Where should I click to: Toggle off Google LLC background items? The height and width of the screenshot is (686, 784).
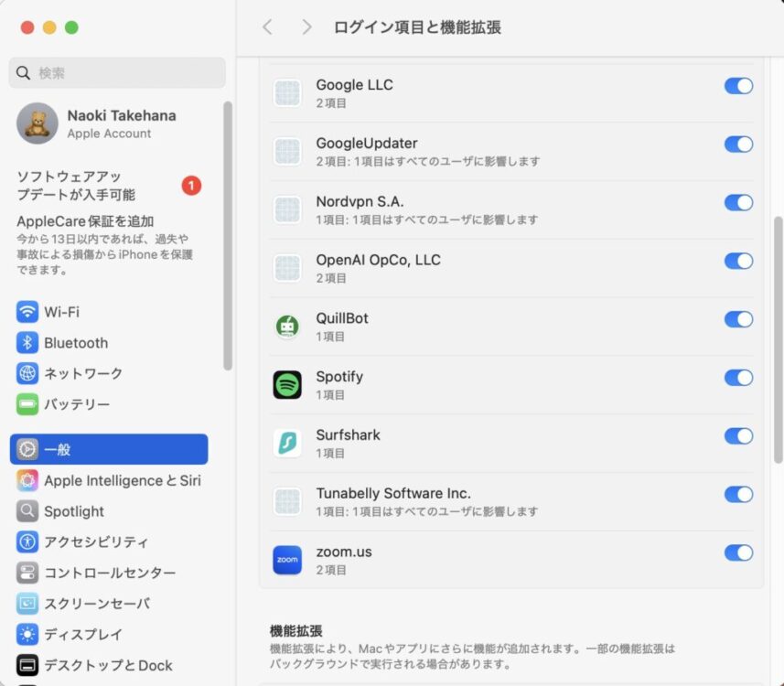click(x=738, y=86)
